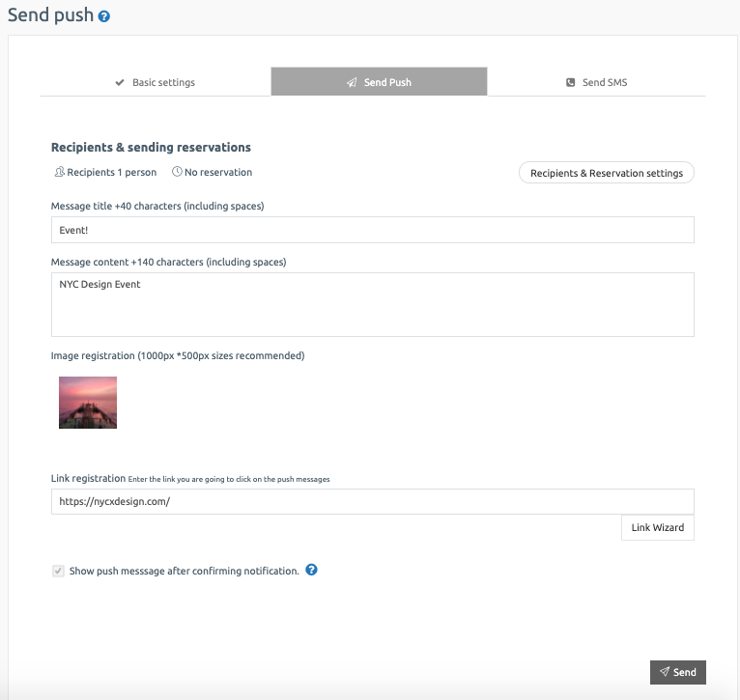Screen dimensions: 740x700
Task: Open Recipients & Reservation settings
Action: tap(606, 174)
